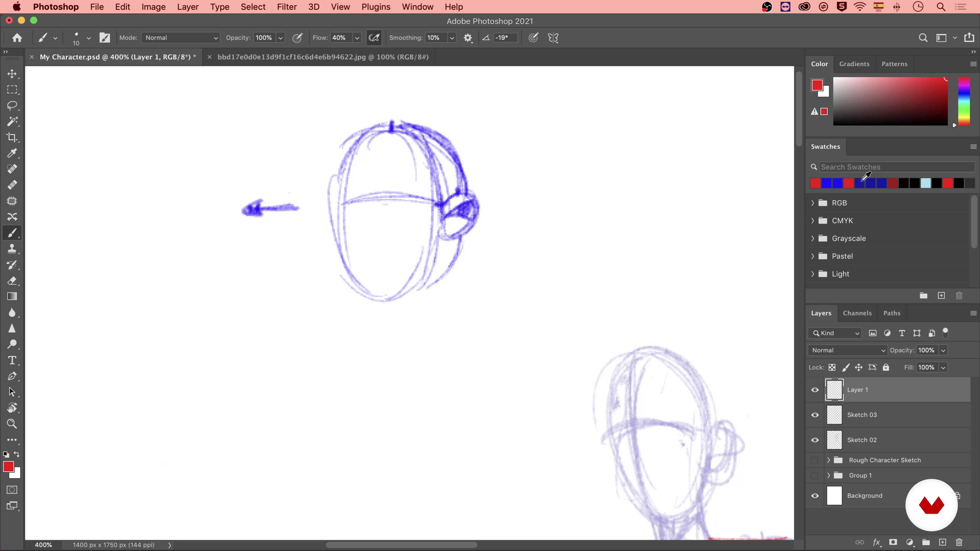Click the Layer 1 thumbnail
The width and height of the screenshot is (980, 551).
tap(834, 390)
